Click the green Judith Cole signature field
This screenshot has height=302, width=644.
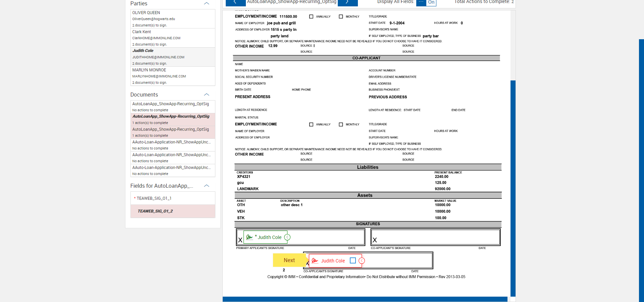pos(265,237)
